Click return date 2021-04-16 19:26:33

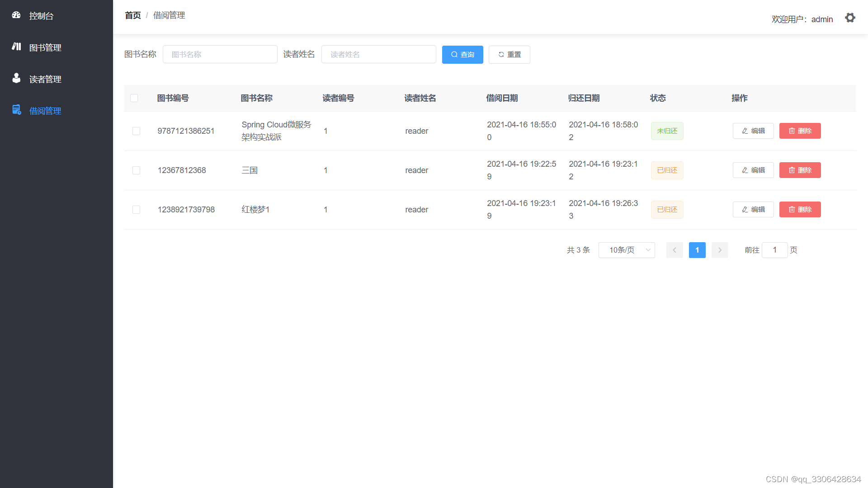[x=603, y=210]
